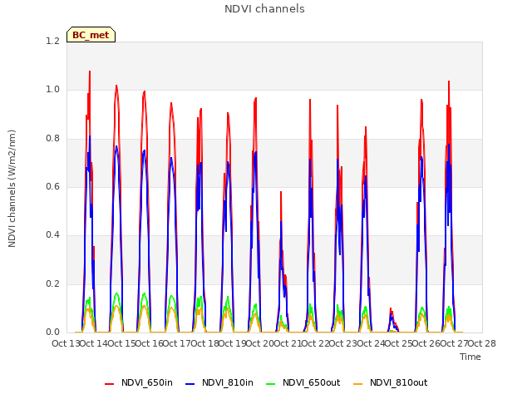Click the blue NDVI_810in legend swatch

click(190, 383)
